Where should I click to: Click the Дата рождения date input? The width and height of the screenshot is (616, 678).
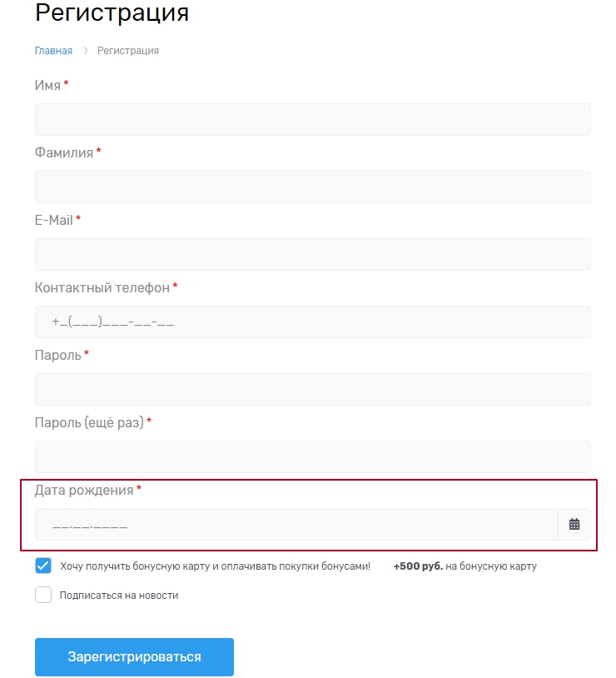(291, 525)
